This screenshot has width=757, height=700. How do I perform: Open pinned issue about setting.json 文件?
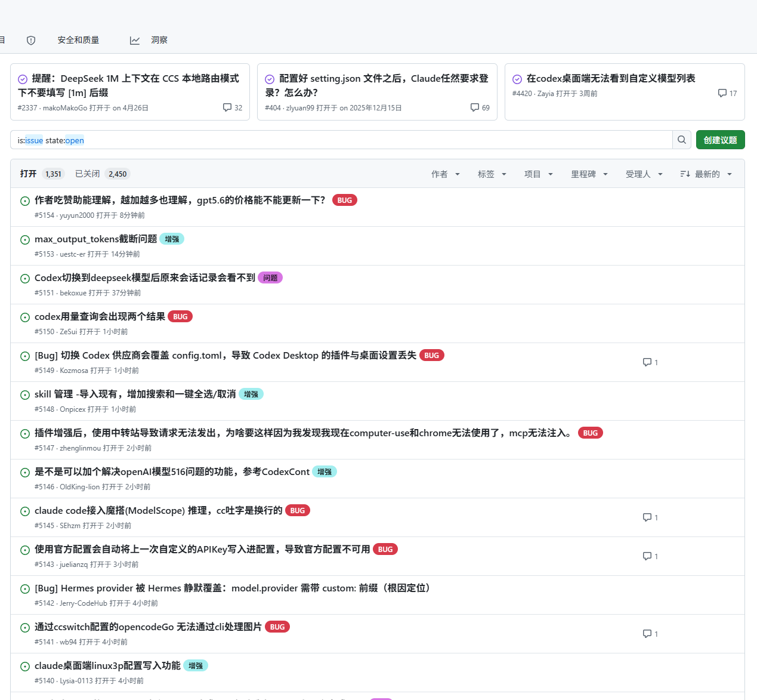(x=376, y=85)
